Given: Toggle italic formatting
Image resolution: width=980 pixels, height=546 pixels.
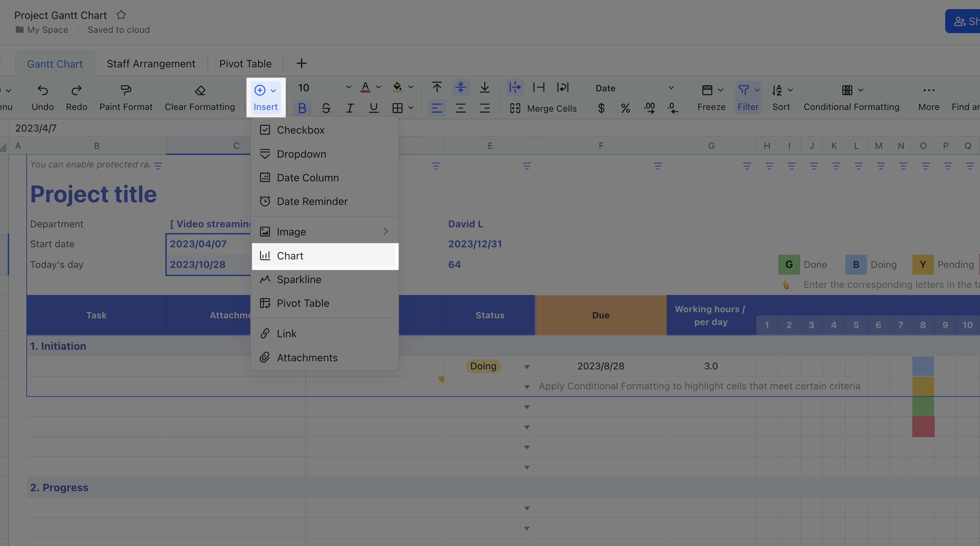Looking at the screenshot, I should pyautogui.click(x=350, y=109).
